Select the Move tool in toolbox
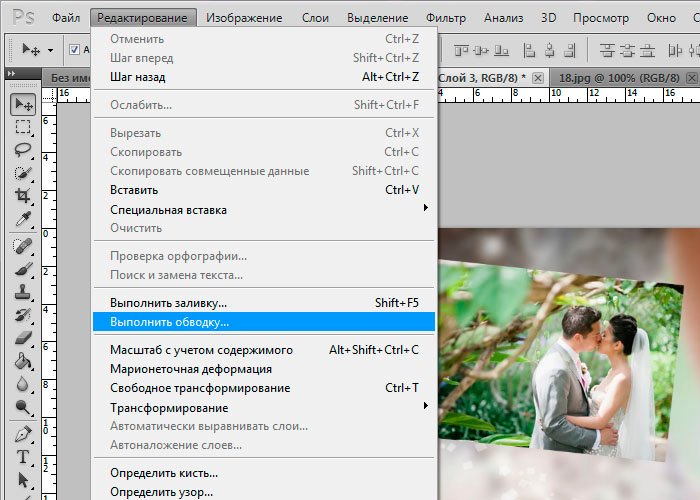 [x=22, y=105]
